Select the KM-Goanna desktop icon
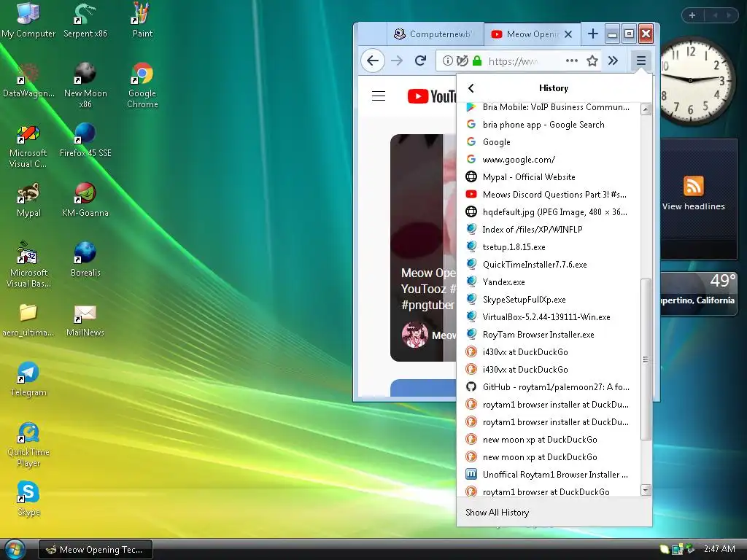The height and width of the screenshot is (560, 747). [x=85, y=201]
